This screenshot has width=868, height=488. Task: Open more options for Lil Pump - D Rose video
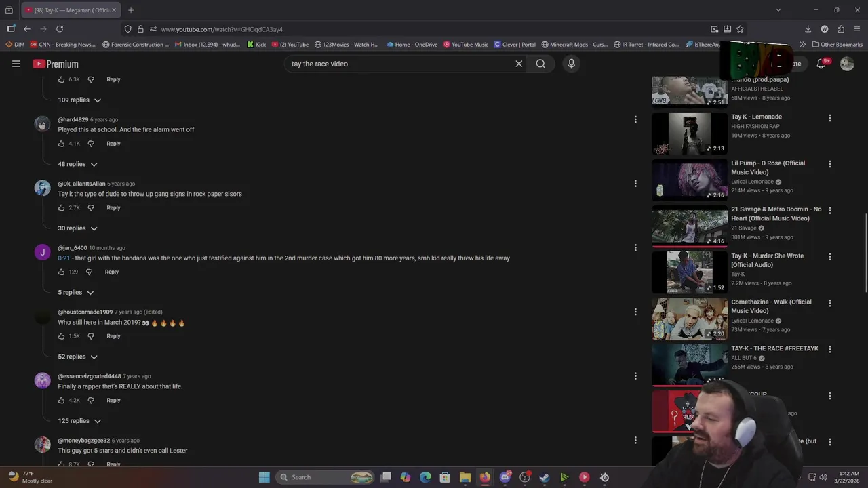(829, 164)
